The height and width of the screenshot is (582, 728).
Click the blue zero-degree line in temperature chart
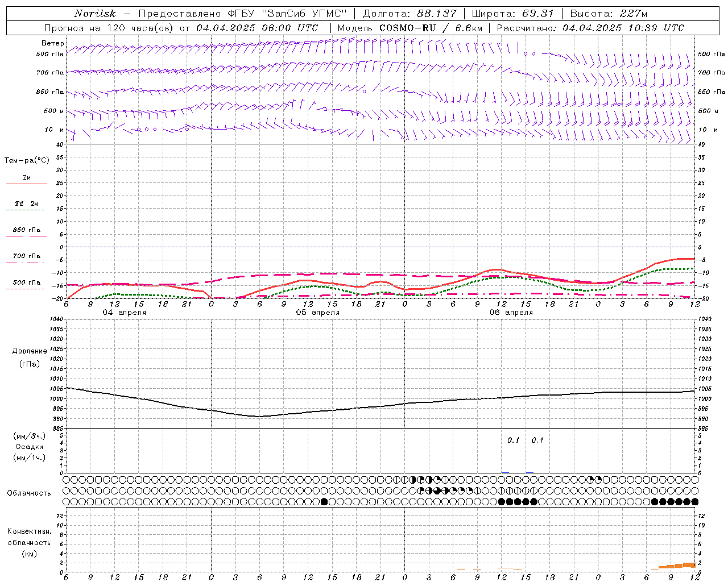click(381, 247)
